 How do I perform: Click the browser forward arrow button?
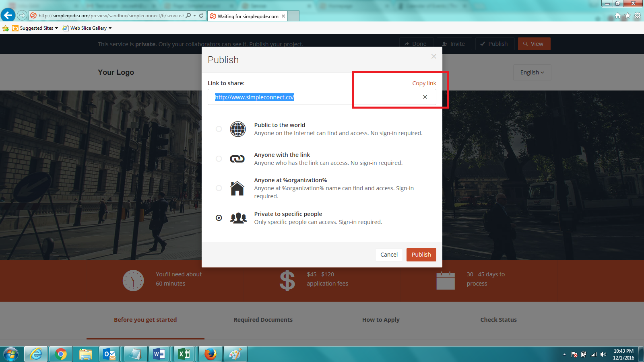[x=22, y=15]
